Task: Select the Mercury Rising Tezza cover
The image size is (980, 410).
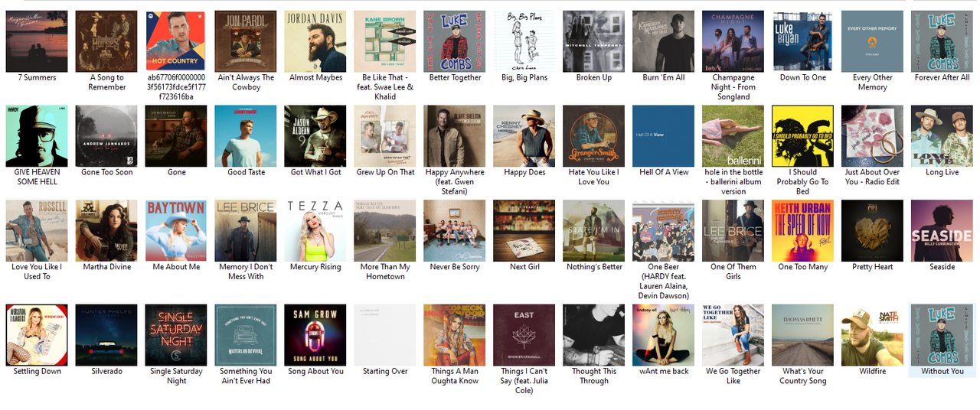Action: coord(315,231)
